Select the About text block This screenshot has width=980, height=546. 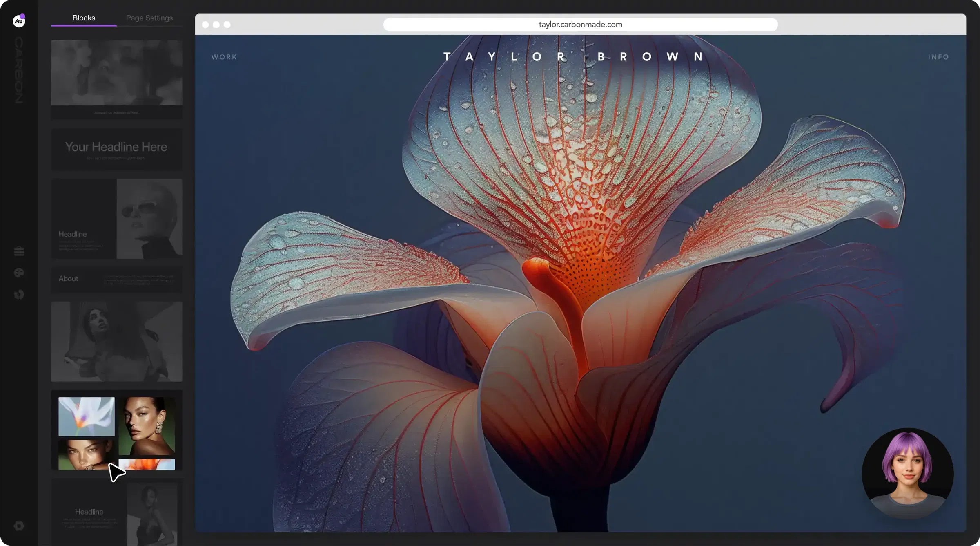pyautogui.click(x=116, y=280)
